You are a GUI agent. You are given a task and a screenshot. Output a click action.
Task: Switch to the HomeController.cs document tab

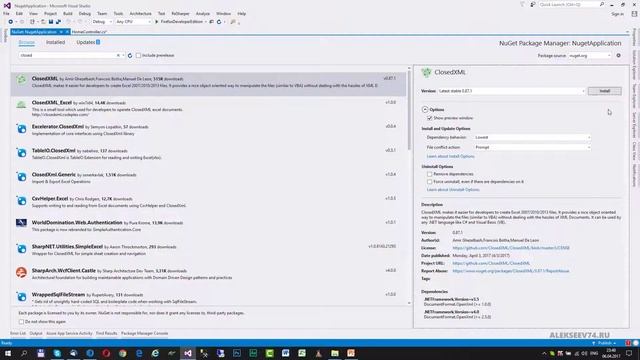click(89, 32)
